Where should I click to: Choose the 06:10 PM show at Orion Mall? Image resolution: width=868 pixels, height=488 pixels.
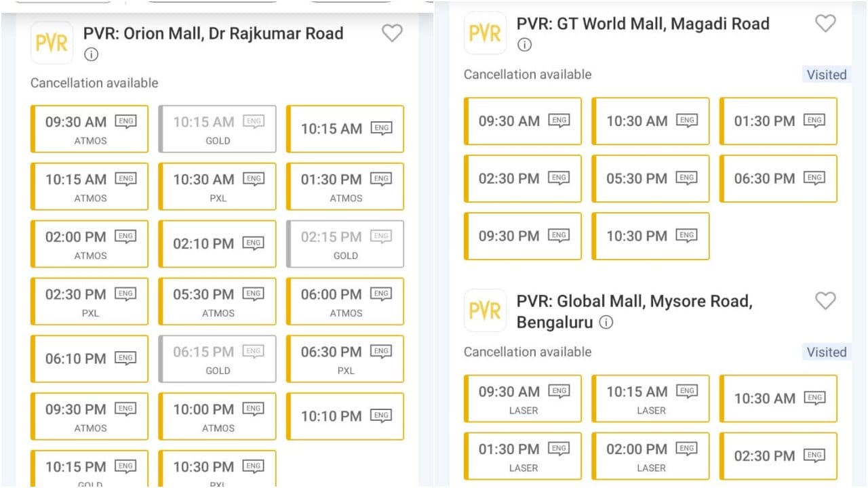(x=90, y=359)
